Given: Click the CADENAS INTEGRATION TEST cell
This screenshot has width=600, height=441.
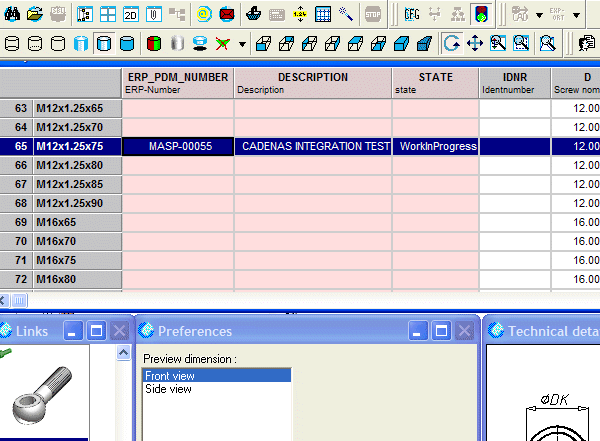Looking at the screenshot, I should point(313,146).
